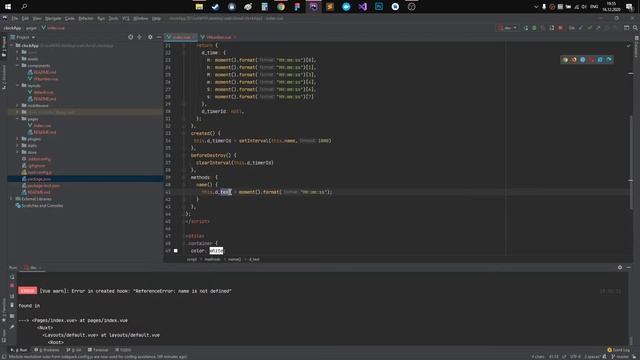Image resolution: width=640 pixels, height=360 pixels.
Task: Click the pin tab icon in Run panel
Action: tap(12, 327)
